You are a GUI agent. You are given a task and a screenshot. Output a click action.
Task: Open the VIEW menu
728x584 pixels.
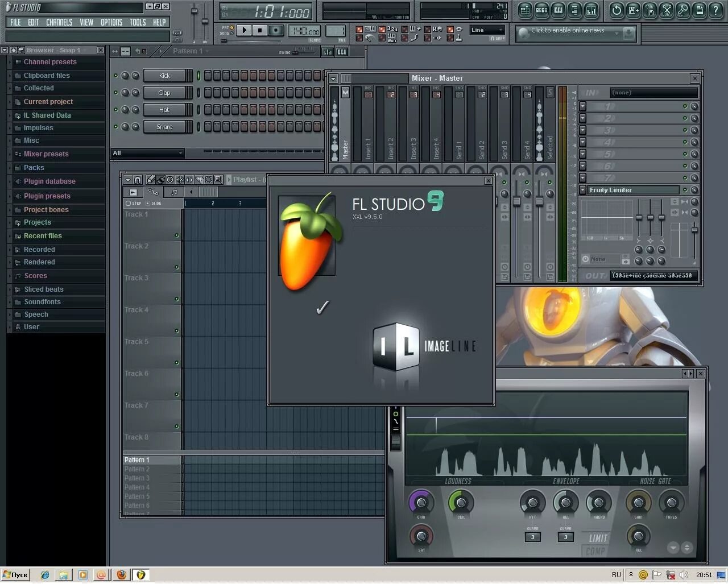click(86, 22)
